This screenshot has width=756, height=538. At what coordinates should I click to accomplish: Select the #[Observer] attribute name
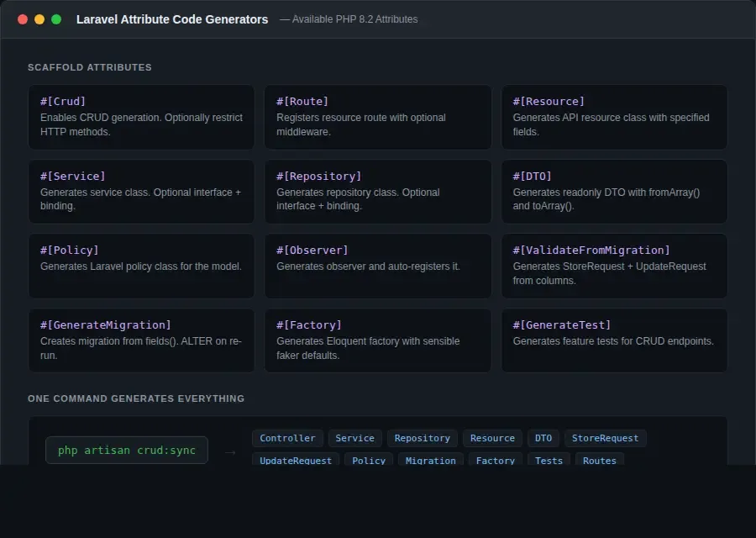(x=312, y=250)
